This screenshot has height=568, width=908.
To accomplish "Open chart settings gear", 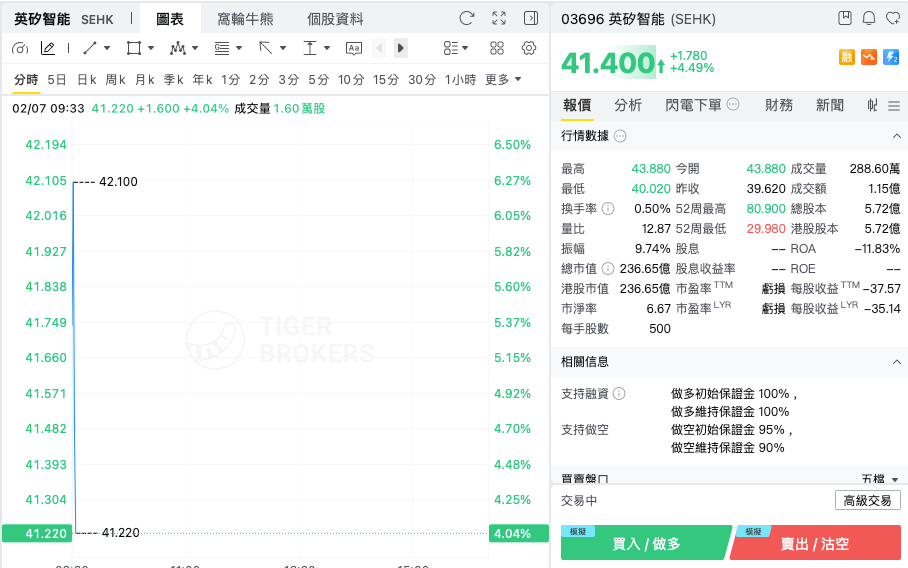I will point(529,48).
